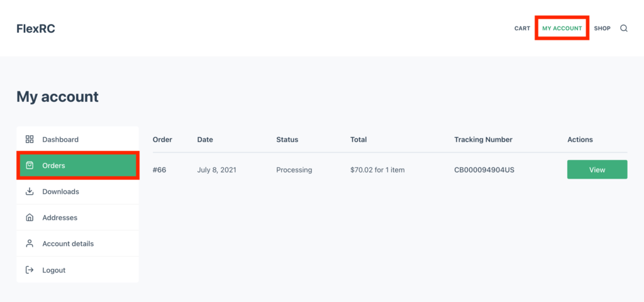Open the CART link in the header
This screenshot has width=644, height=302.
(522, 28)
